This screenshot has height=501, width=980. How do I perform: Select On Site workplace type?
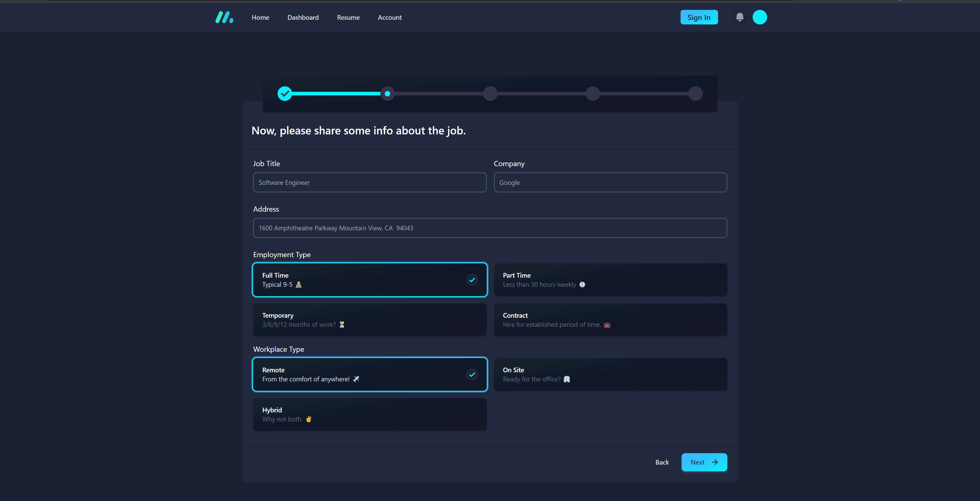pyautogui.click(x=611, y=374)
